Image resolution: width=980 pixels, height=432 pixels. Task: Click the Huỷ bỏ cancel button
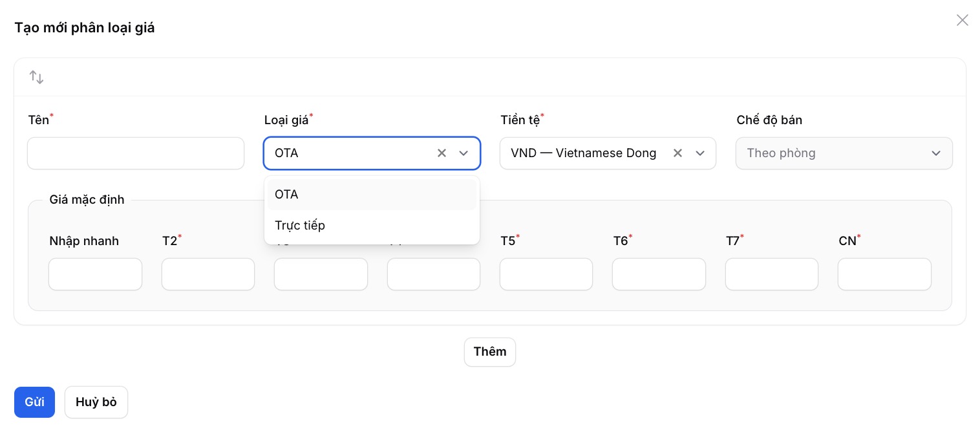(x=96, y=402)
